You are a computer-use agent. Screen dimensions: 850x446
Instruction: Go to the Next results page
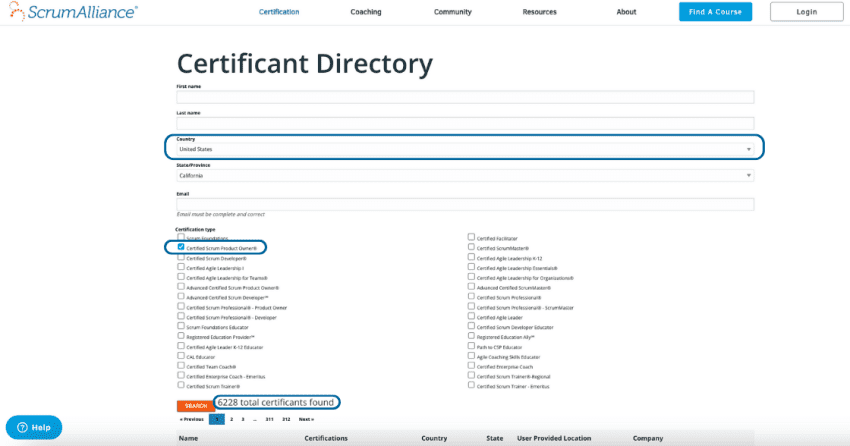(306, 419)
